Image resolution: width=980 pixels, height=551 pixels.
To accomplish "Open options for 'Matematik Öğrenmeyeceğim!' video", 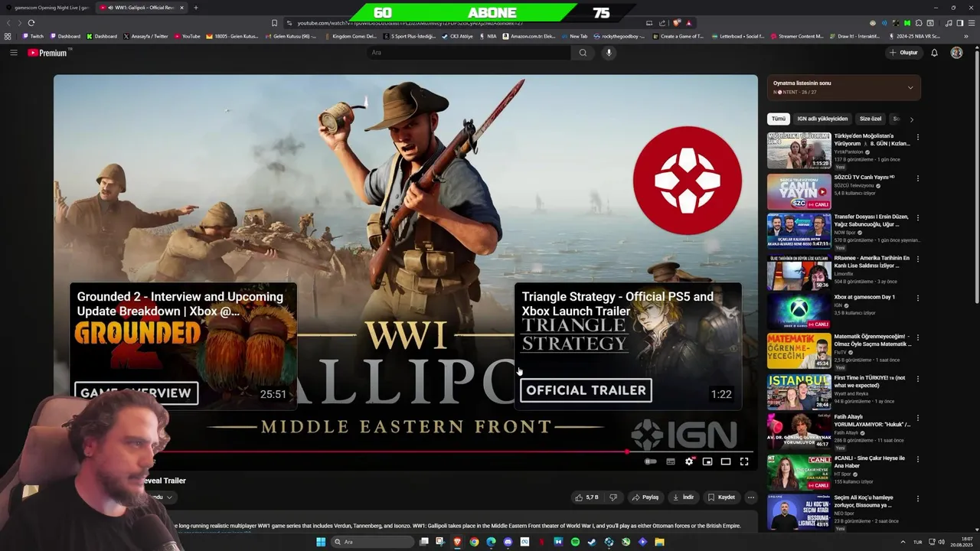I will click(x=918, y=337).
